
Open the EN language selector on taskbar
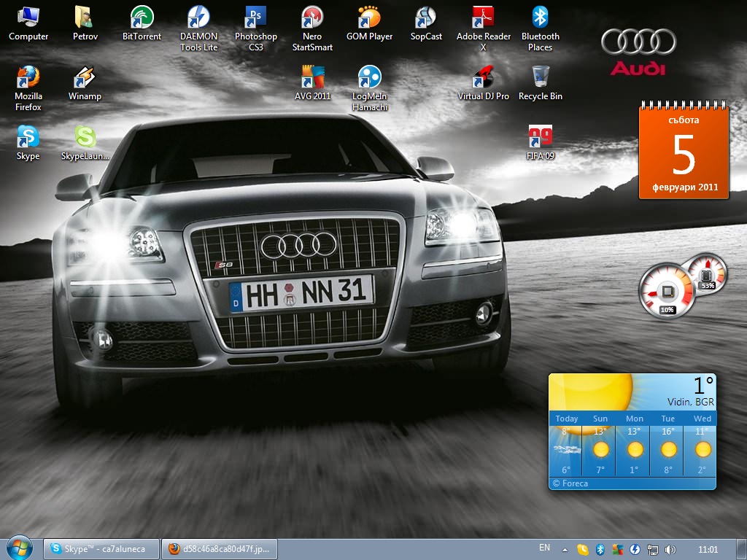[544, 548]
